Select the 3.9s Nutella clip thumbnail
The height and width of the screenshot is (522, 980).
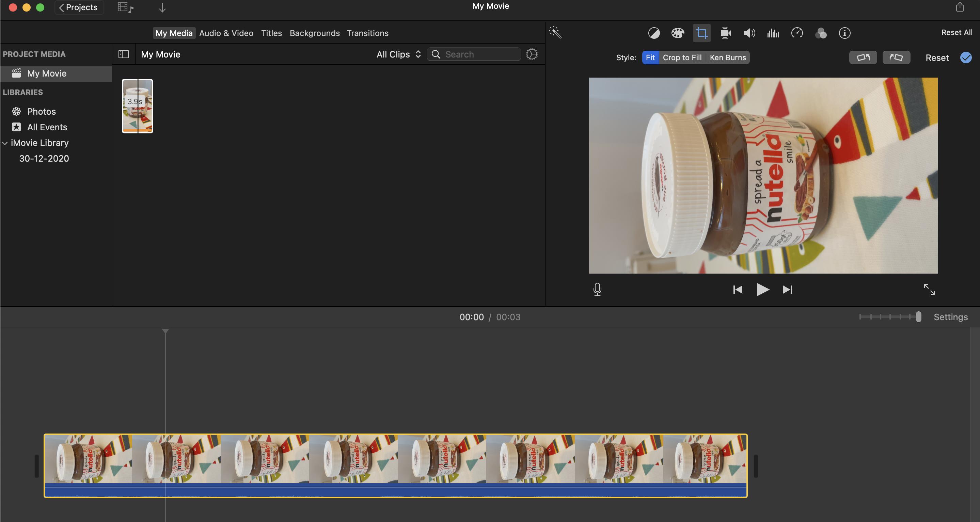point(137,106)
